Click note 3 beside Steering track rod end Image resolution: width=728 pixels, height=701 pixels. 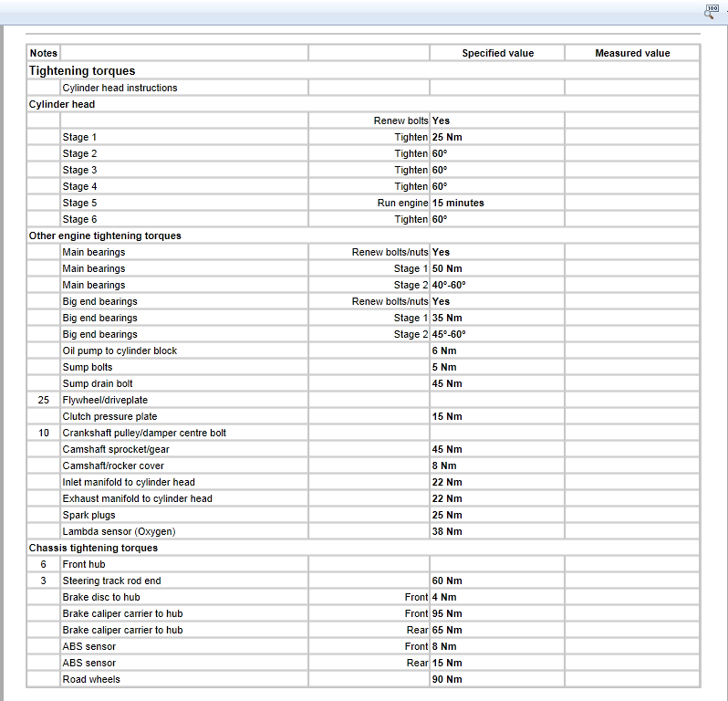[43, 581]
